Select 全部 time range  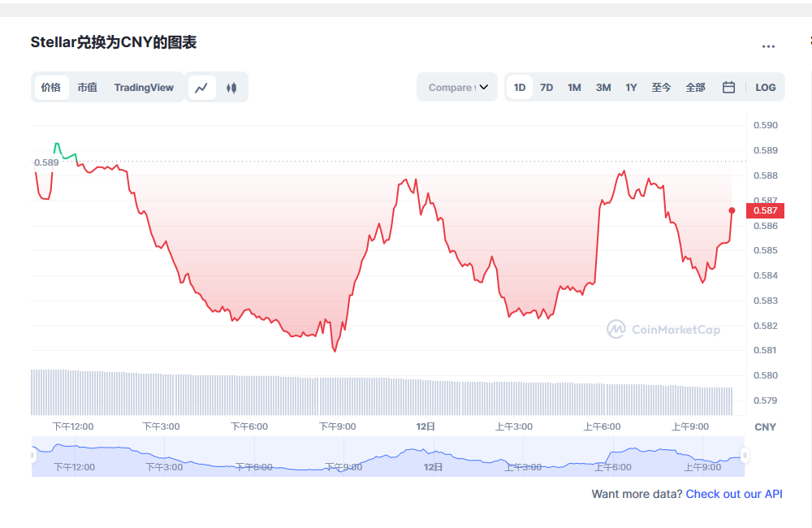(695, 88)
